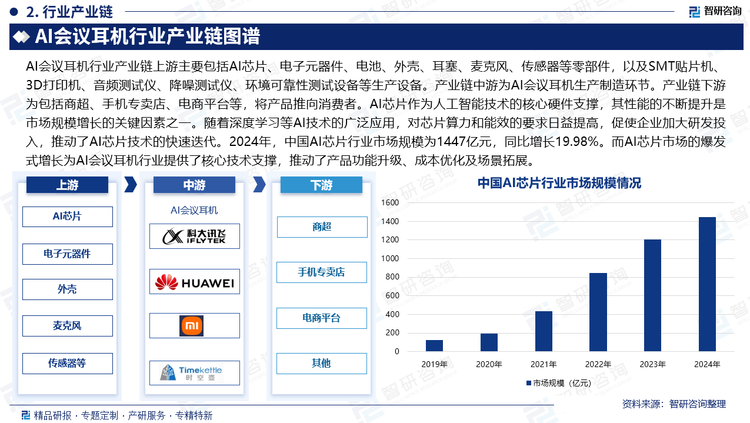Click the arrow between 上游 and 中游
This screenshot has width=750, height=423.
point(131,185)
